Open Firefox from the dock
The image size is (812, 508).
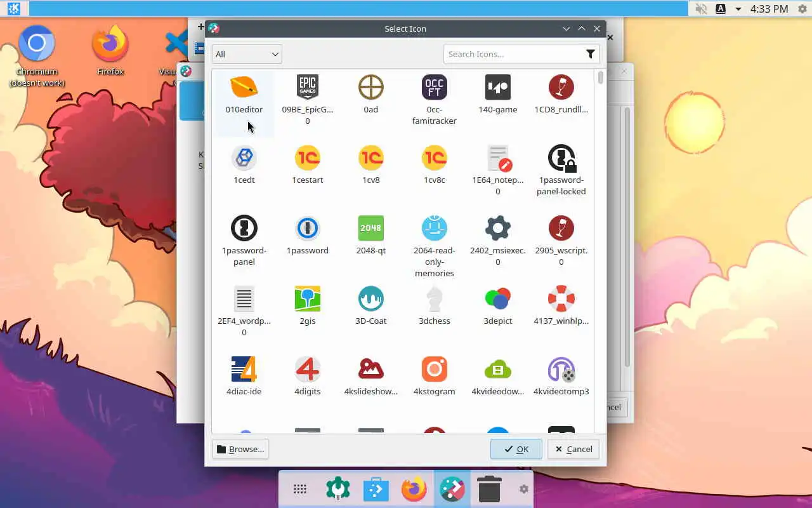[414, 489]
